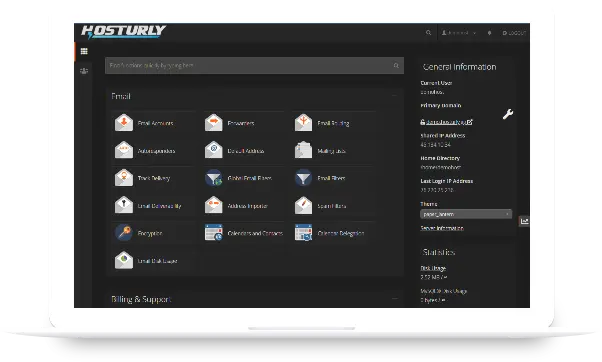602x362 pixels.
Task: Open the Encryption key icon
Action: (124, 233)
